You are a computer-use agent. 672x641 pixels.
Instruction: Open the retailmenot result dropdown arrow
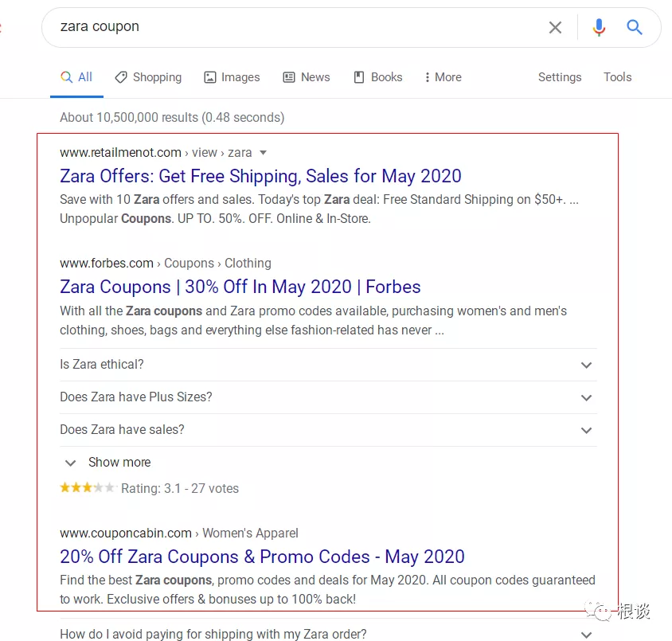[x=264, y=152]
